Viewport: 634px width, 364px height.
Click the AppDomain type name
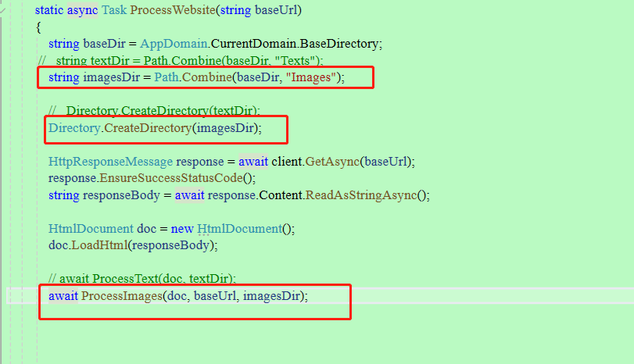(x=174, y=44)
